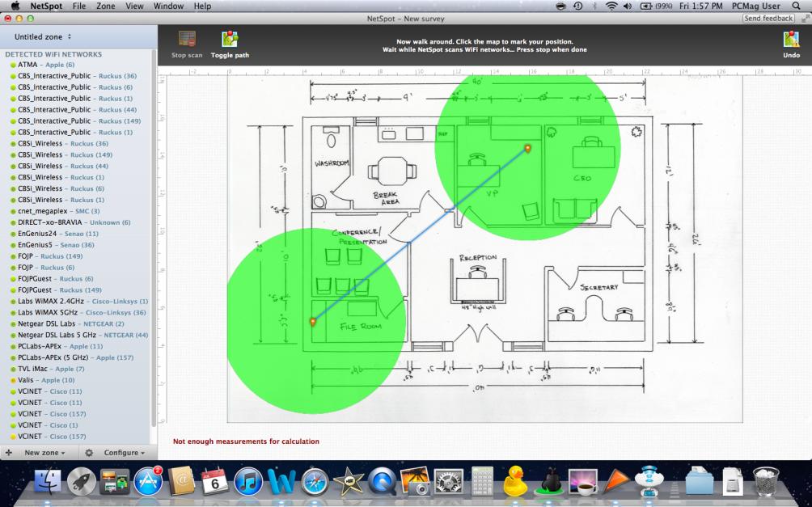Viewport: 812px width, 507px height.
Task: Select PCLabs-APEx (5 GHz) – Apple (157)
Action: (x=75, y=358)
